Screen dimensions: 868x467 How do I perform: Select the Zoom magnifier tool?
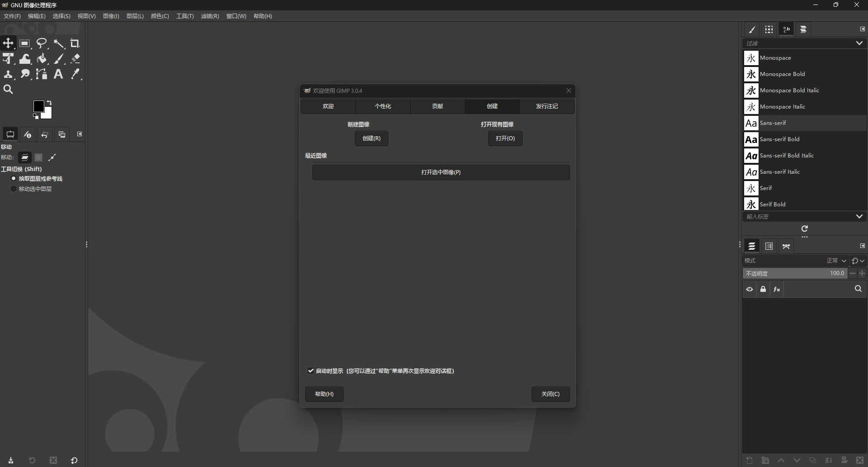8,90
